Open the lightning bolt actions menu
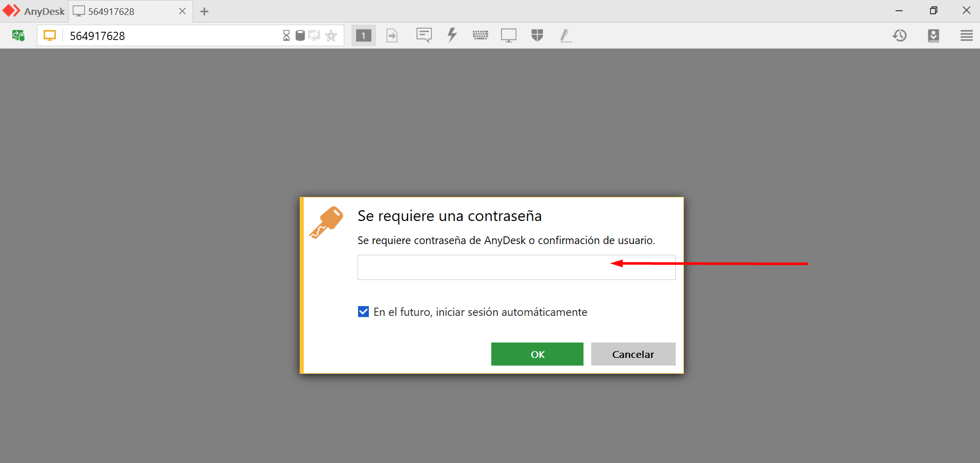980x463 pixels. pyautogui.click(x=452, y=35)
